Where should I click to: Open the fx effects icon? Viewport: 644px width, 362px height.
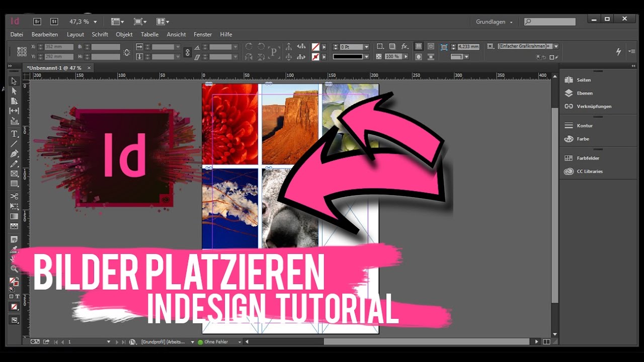[405, 47]
